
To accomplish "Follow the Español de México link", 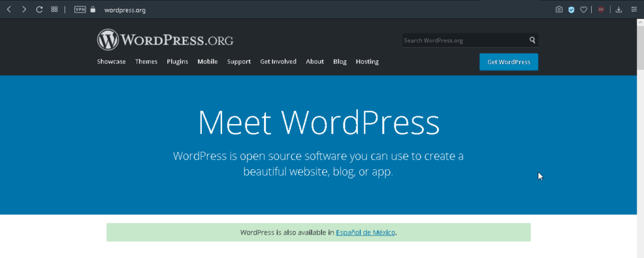I will coord(365,233).
